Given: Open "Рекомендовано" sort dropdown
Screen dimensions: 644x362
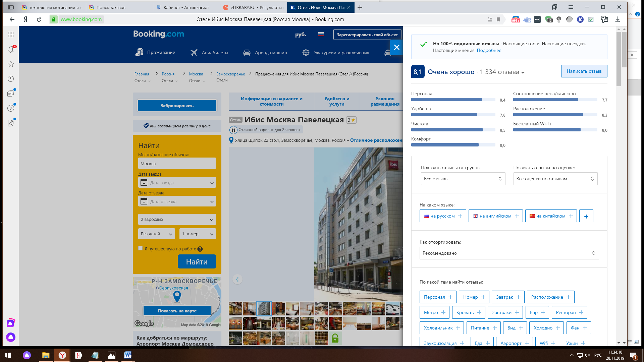Looking at the screenshot, I should pyautogui.click(x=509, y=253).
